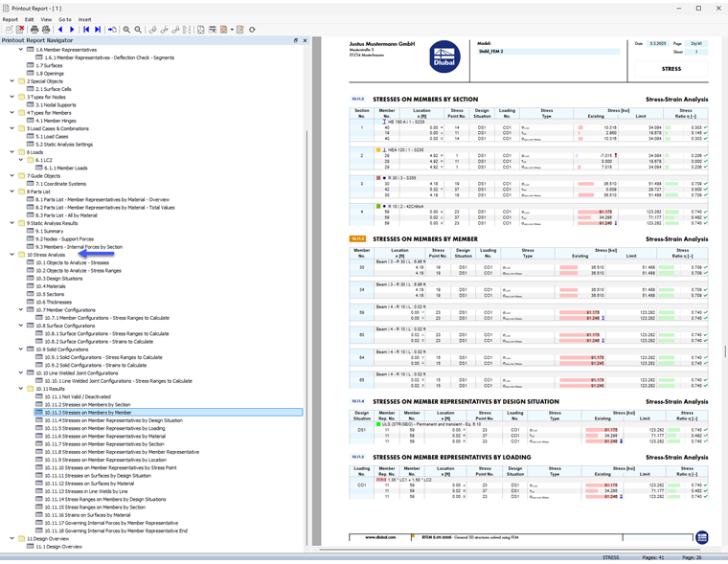
Task: Close the Printout Report Navigator panel
Action: (x=305, y=40)
